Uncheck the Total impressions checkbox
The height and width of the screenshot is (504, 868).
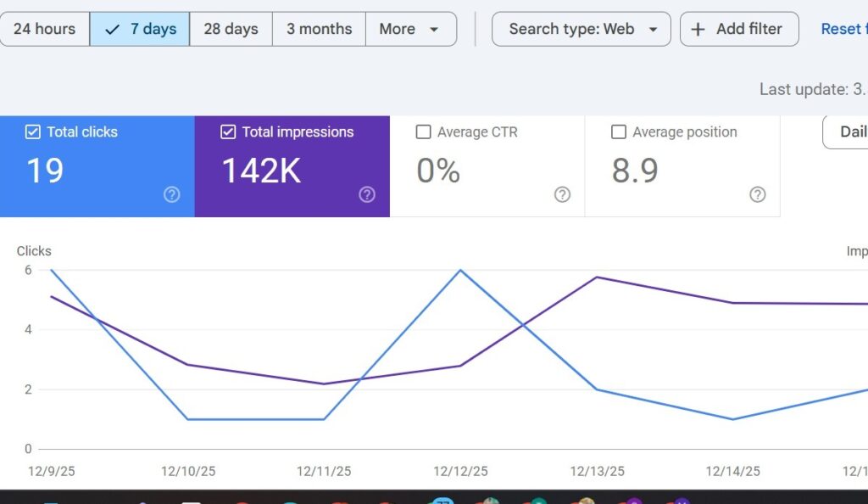(x=228, y=132)
